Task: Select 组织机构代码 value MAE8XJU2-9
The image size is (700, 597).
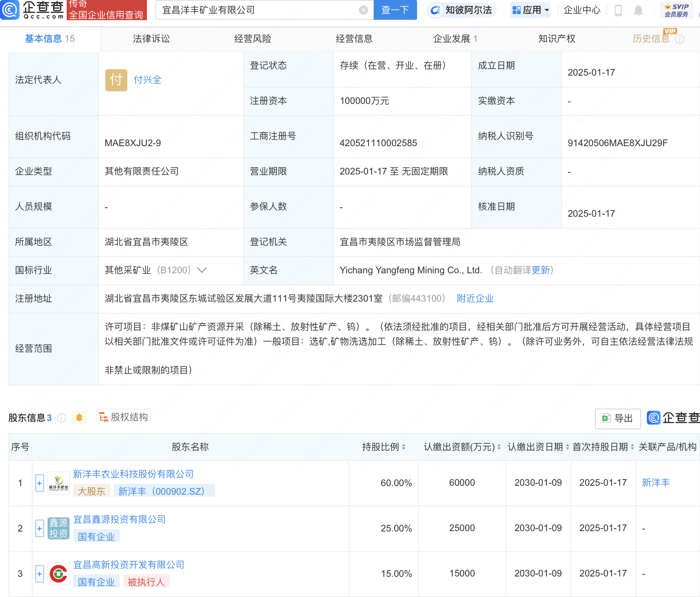Action: 133,143
